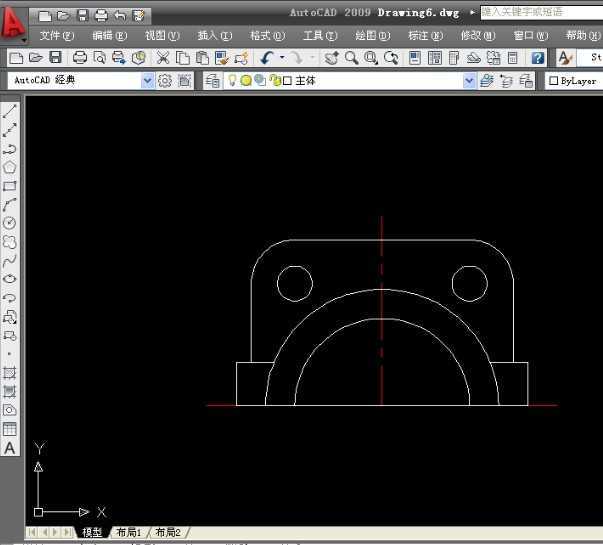Select the Revision Cloud tool
The height and width of the screenshot is (545, 603).
tap(10, 242)
